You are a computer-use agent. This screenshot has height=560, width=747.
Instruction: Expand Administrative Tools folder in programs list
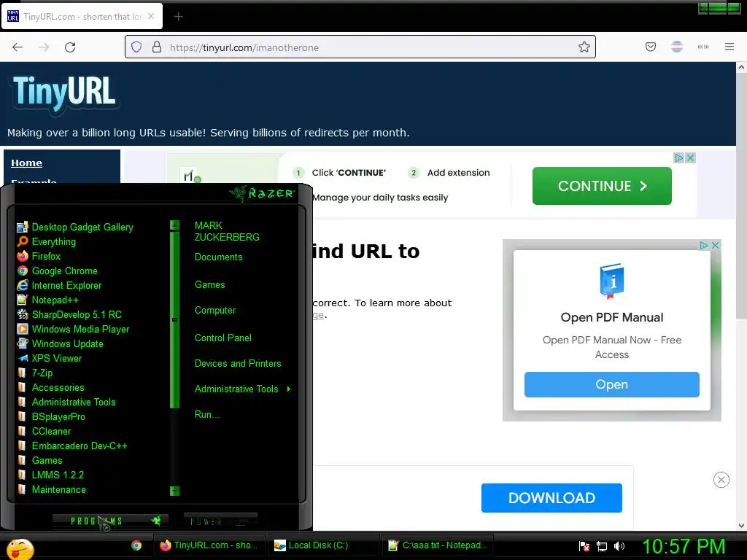pyautogui.click(x=66, y=402)
